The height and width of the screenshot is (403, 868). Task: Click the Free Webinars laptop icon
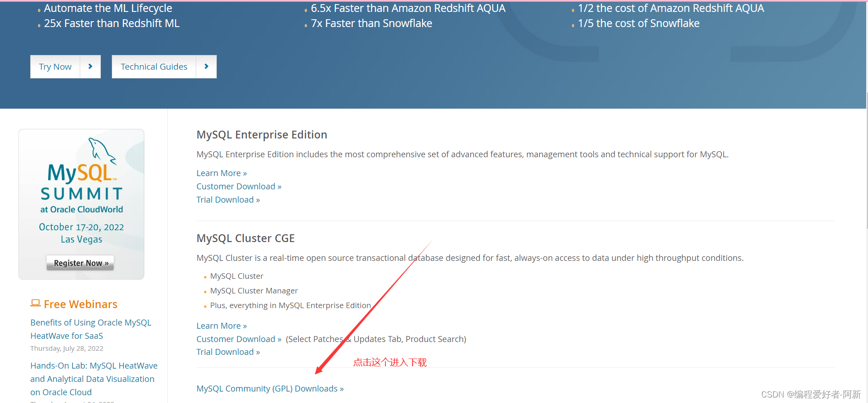[35, 303]
